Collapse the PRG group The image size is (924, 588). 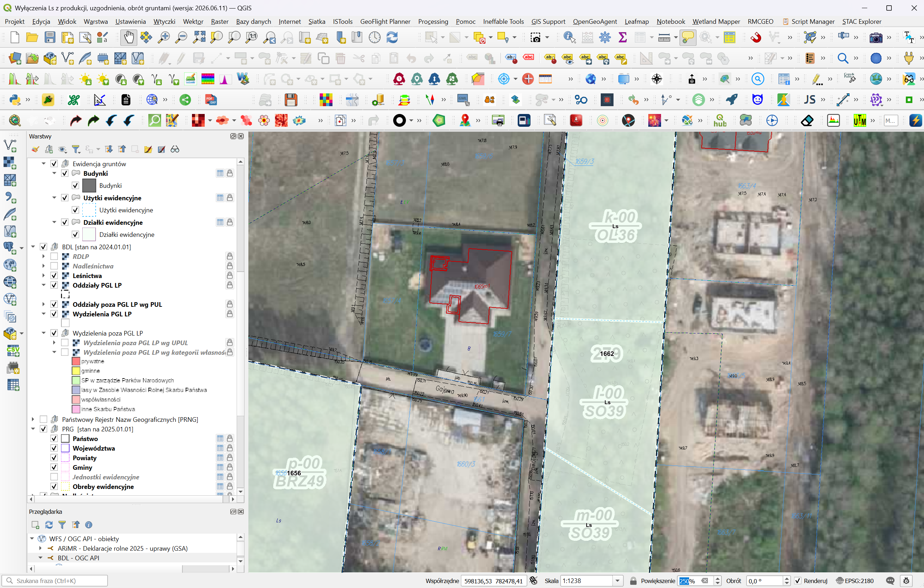(x=33, y=429)
